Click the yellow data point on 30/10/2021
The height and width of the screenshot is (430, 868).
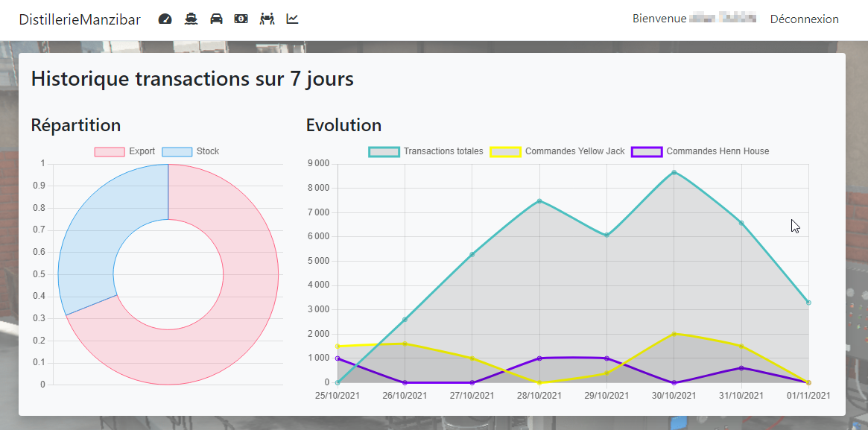[674, 334]
